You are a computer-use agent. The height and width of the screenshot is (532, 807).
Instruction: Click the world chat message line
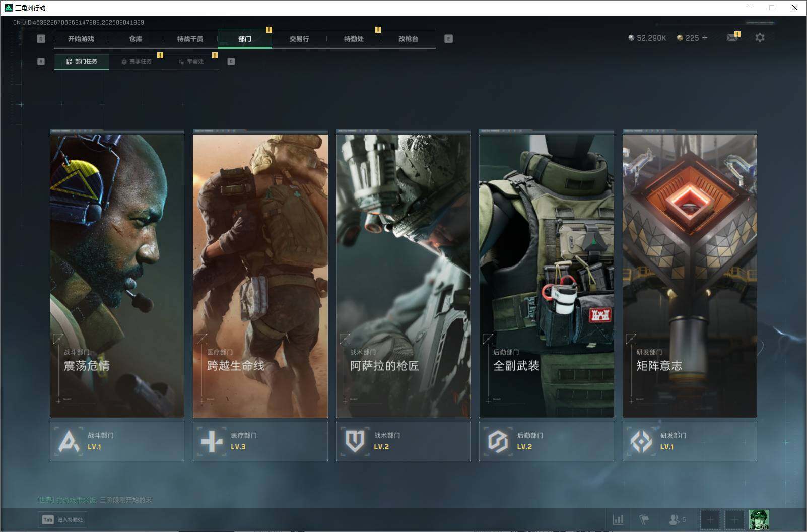coord(94,500)
